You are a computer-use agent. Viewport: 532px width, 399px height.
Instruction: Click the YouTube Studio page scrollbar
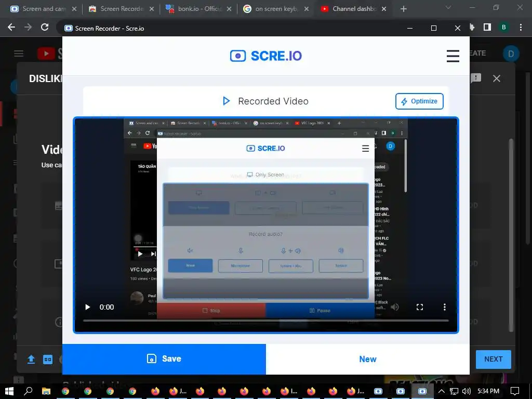[528, 158]
